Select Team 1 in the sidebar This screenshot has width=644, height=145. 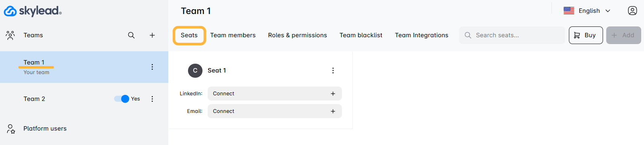pos(84,67)
